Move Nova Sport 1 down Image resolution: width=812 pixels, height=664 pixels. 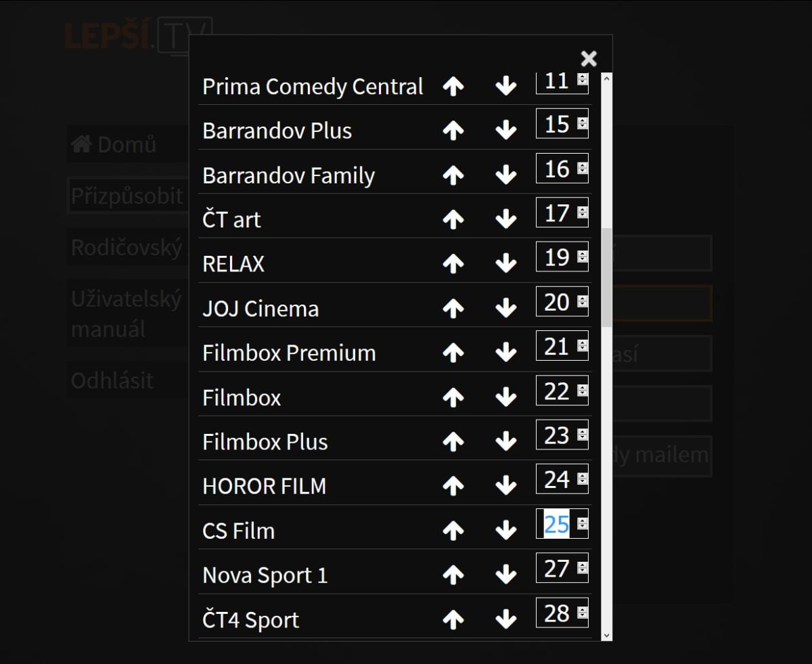(x=505, y=575)
